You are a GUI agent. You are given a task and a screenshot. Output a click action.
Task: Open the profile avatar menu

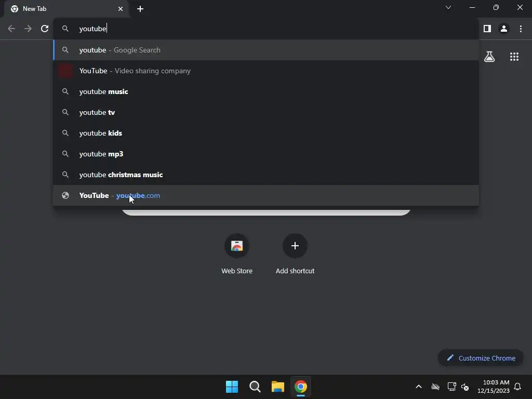click(504, 29)
